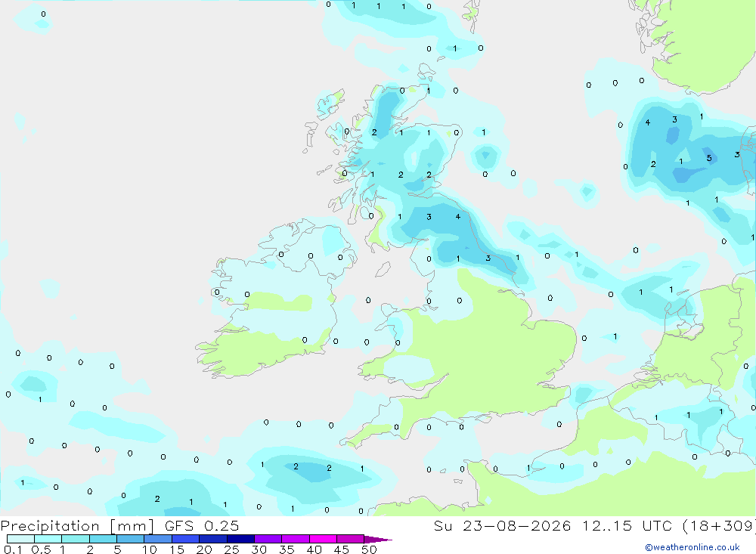Select the magenta swatch between 40 and 45

[323, 539]
